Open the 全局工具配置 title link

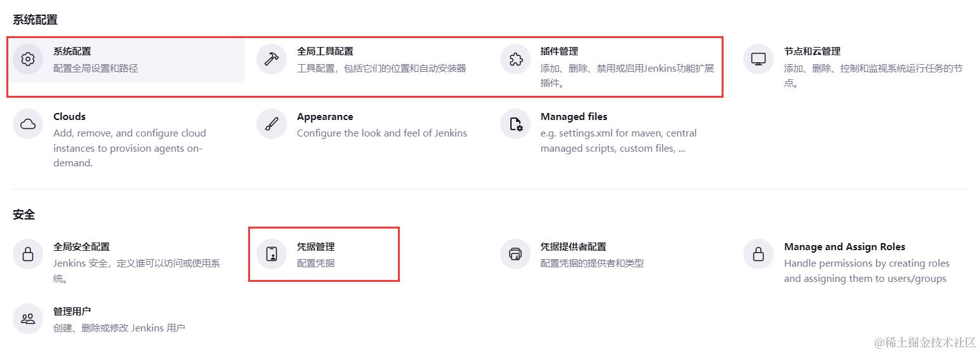(x=325, y=51)
